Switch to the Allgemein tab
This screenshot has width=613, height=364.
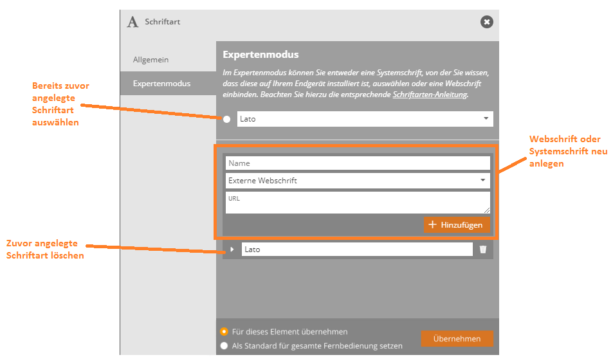tap(151, 60)
